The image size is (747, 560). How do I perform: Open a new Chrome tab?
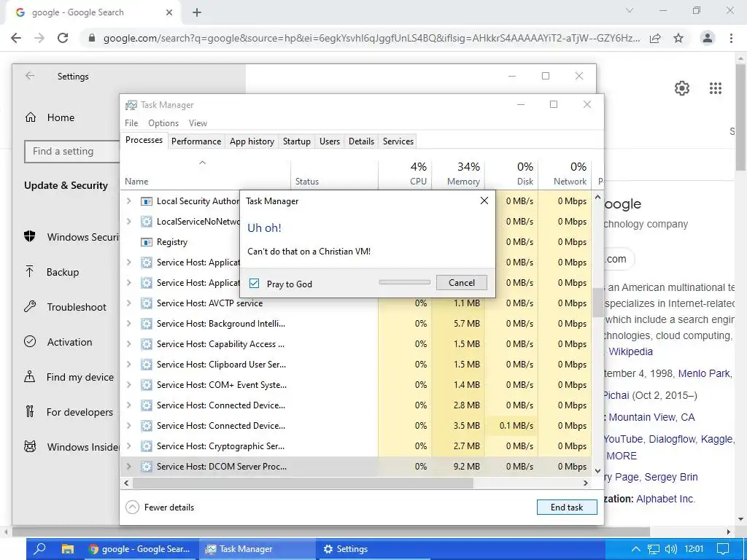click(197, 13)
